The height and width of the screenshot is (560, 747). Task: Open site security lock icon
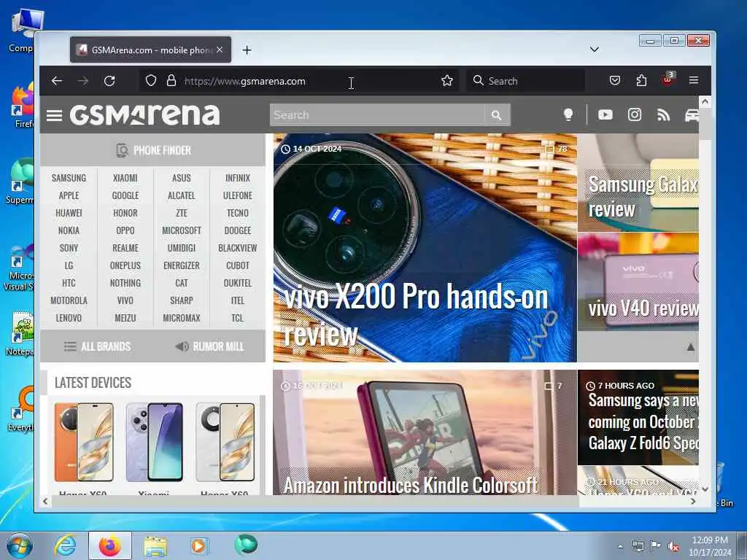point(171,81)
